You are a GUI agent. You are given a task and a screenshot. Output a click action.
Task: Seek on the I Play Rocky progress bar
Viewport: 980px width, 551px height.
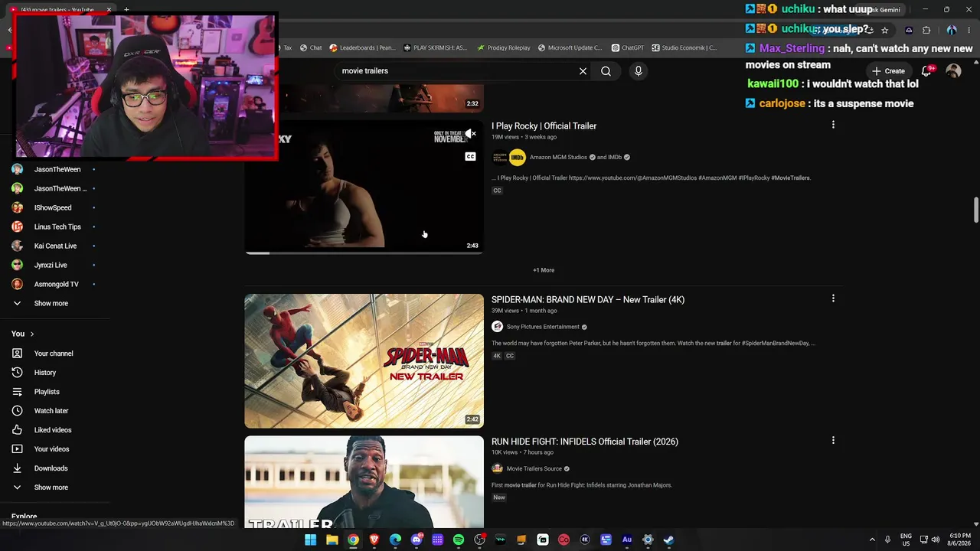click(x=364, y=253)
